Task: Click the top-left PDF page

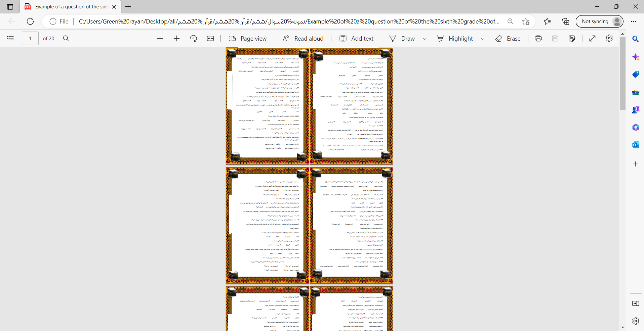Action: point(267,106)
